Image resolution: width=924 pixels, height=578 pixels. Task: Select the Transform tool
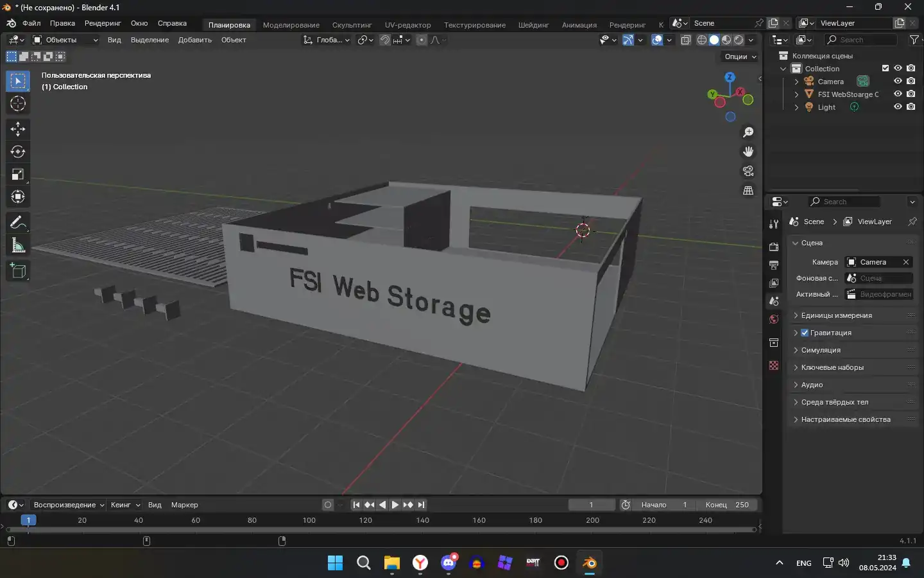pos(18,197)
